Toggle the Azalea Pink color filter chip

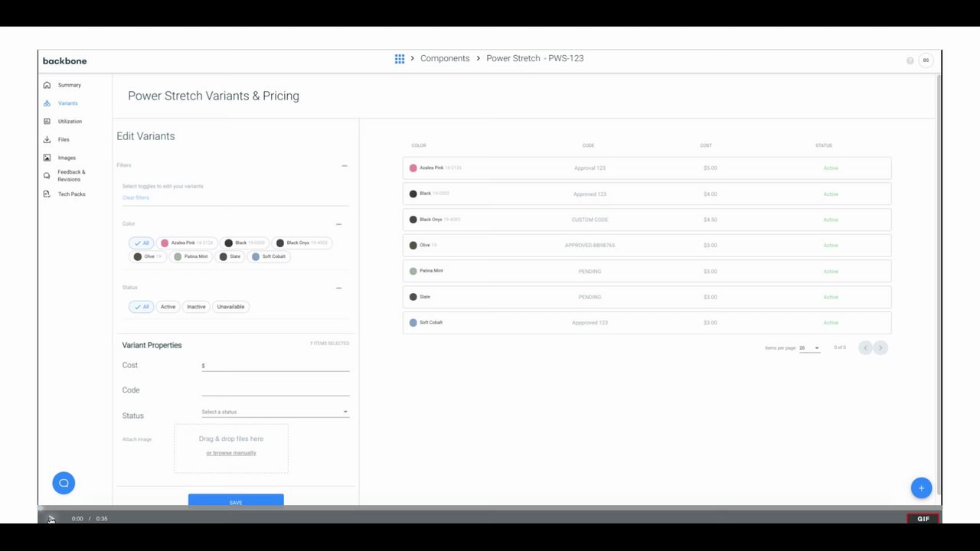187,243
